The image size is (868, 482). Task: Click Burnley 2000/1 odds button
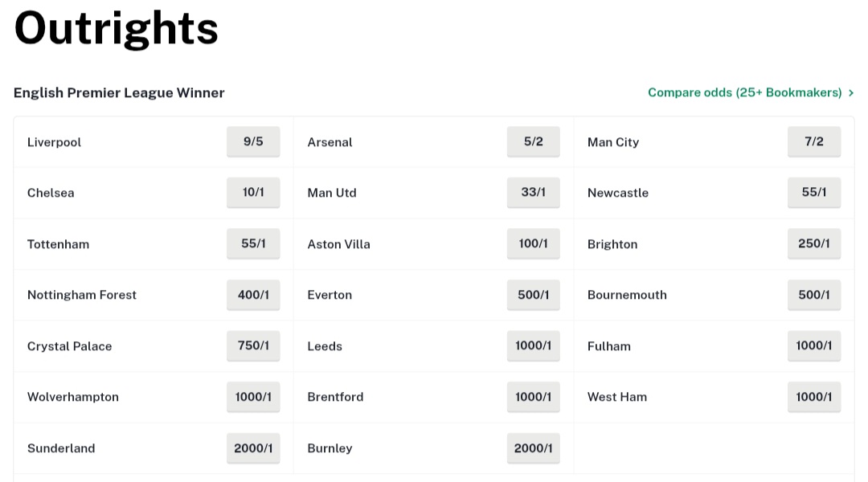point(533,448)
